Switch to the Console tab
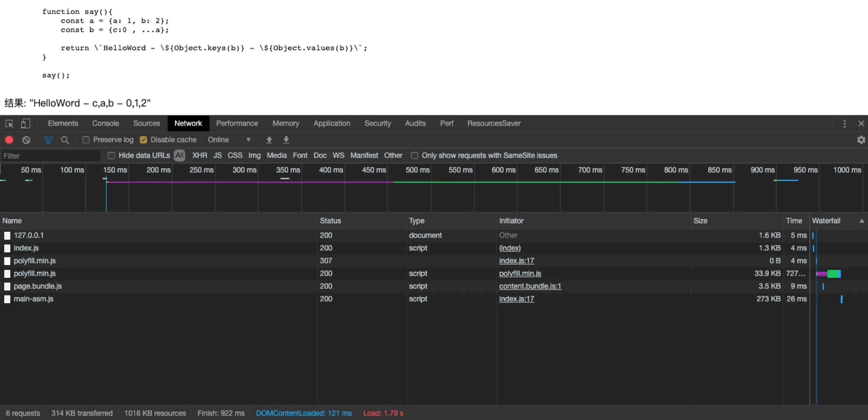 pos(105,123)
